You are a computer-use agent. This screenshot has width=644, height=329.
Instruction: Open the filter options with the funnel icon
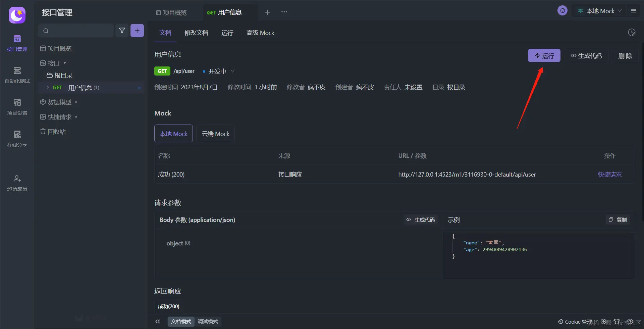[122, 30]
